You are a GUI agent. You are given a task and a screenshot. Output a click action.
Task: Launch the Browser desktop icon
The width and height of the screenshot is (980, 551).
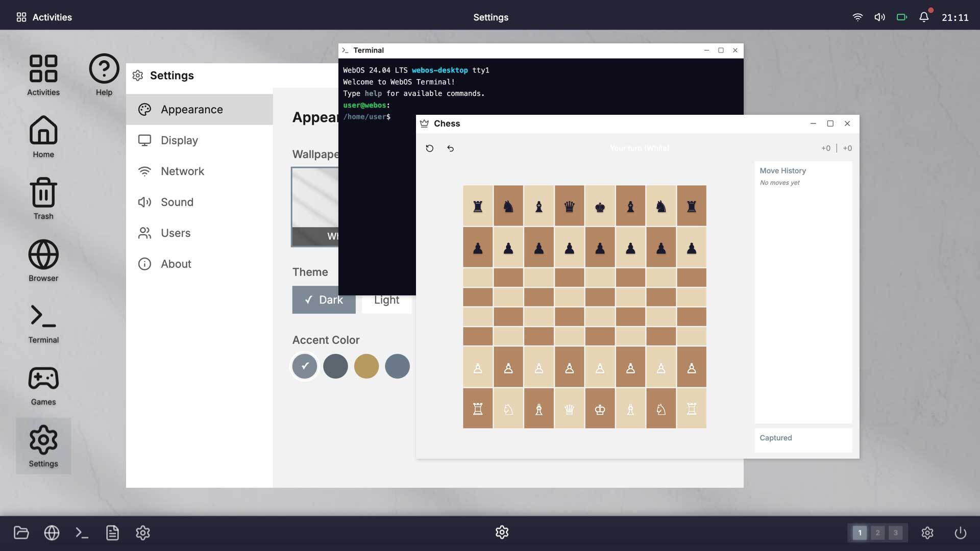point(43,261)
